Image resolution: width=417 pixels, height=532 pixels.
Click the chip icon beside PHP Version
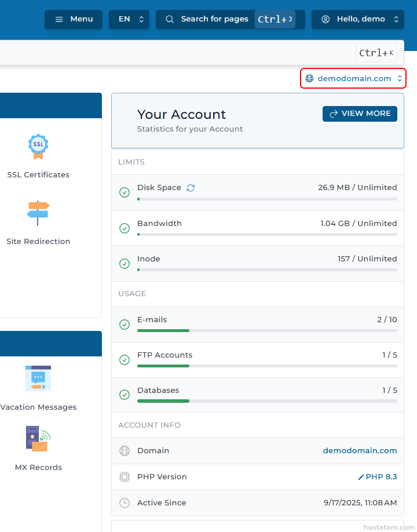click(125, 477)
